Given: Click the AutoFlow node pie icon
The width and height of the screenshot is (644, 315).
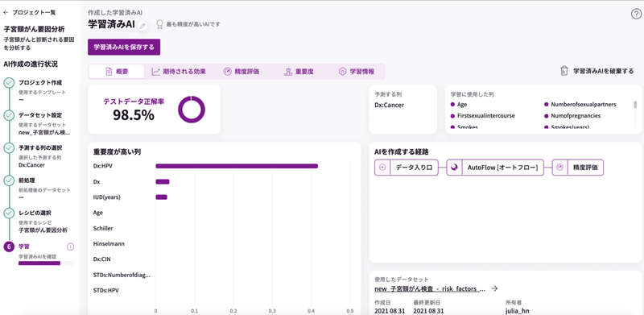Looking at the screenshot, I should click(454, 168).
